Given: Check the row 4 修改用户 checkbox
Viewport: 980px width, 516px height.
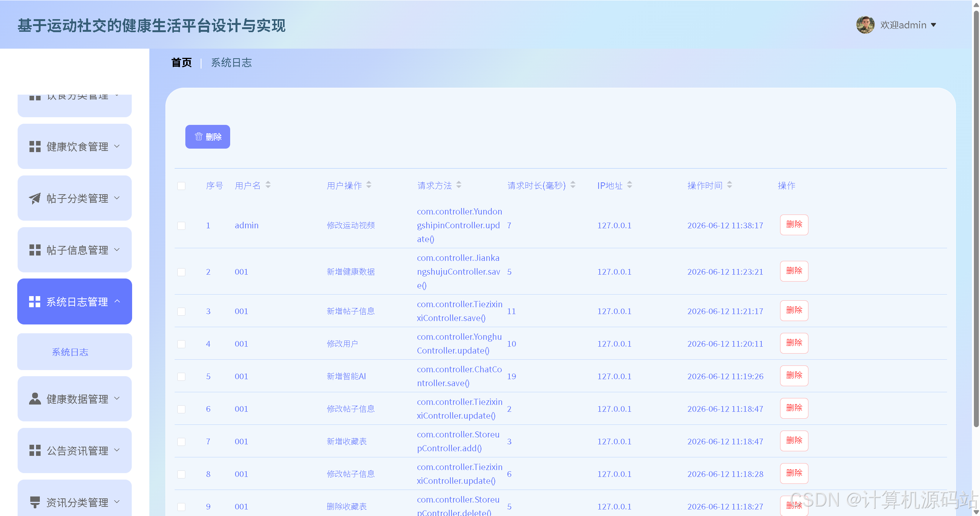Looking at the screenshot, I should pyautogui.click(x=182, y=344).
